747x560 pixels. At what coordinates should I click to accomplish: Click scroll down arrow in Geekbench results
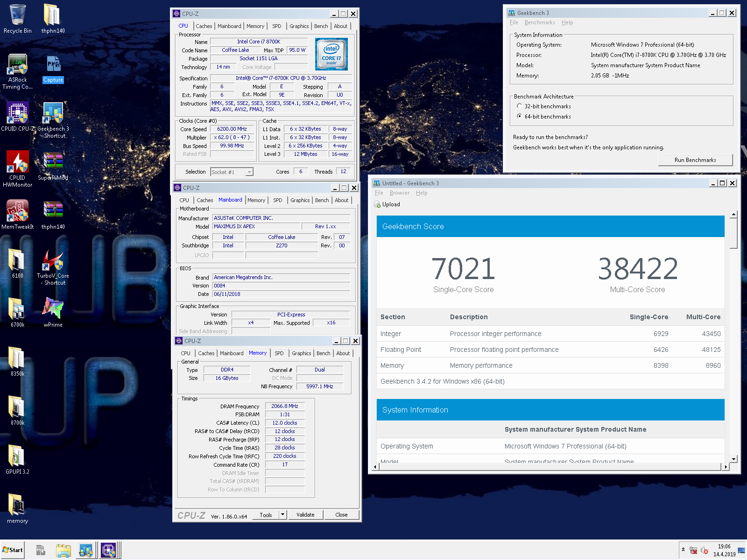click(733, 459)
